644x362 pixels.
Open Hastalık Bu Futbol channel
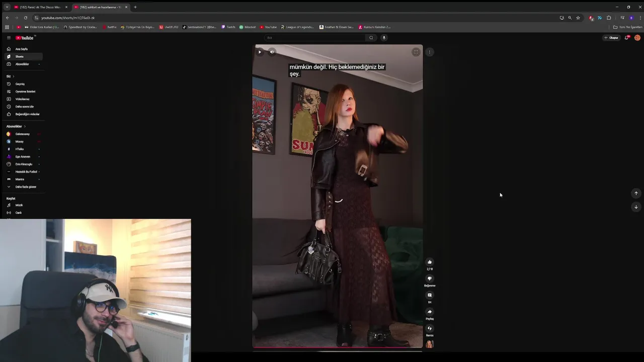(x=24, y=172)
